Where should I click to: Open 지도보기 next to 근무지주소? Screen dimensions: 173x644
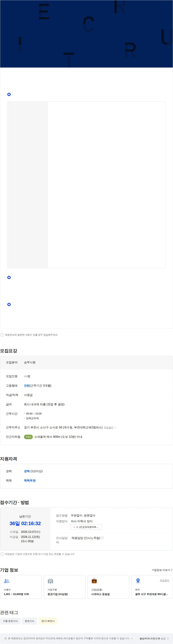click(108, 427)
